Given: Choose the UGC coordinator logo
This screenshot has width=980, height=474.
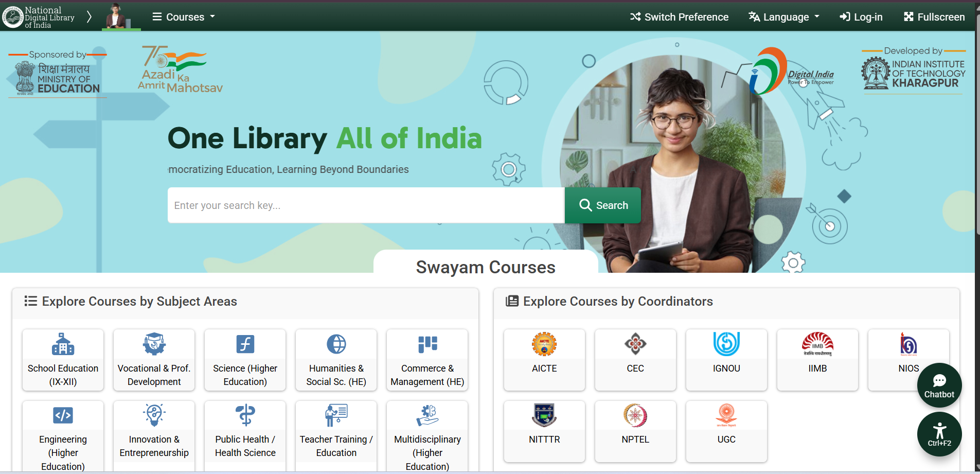Looking at the screenshot, I should point(726,415).
